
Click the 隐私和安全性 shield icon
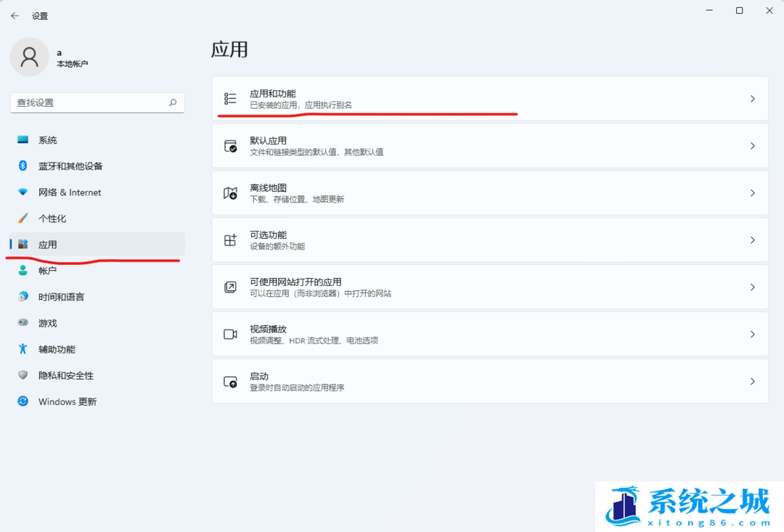click(x=23, y=375)
